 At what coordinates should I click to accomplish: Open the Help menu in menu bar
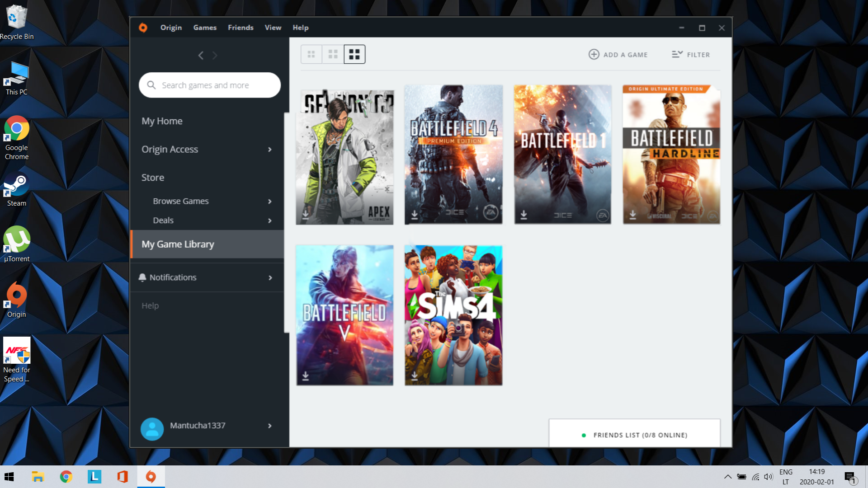[300, 28]
